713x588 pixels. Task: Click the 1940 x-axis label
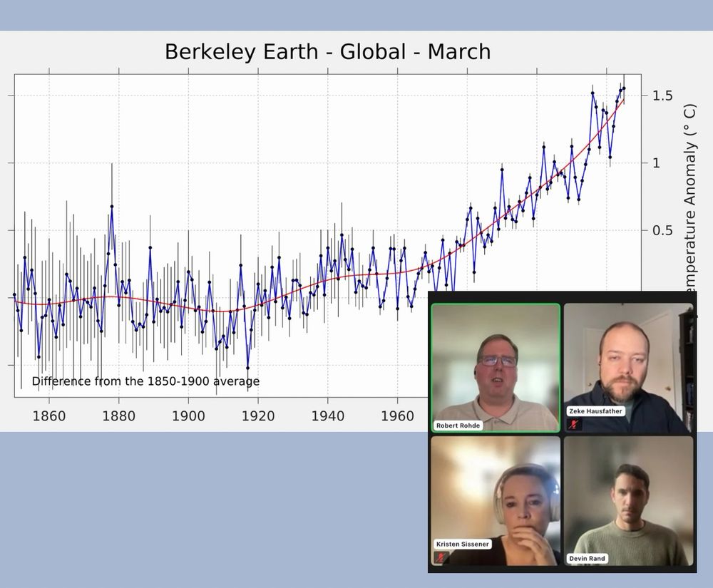(328, 416)
